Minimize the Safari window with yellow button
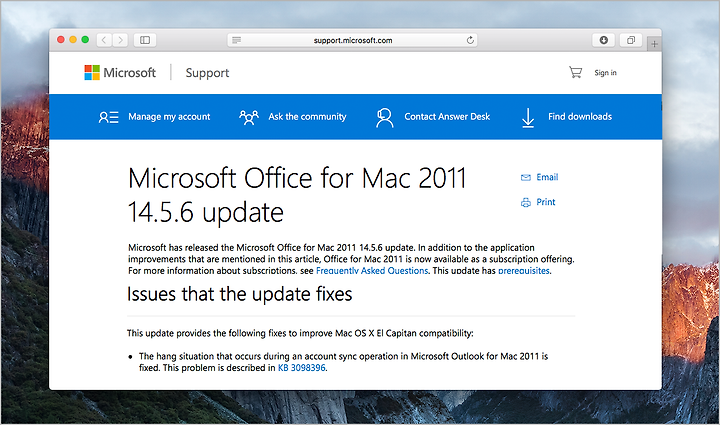This screenshot has height=425, width=720. [x=73, y=40]
